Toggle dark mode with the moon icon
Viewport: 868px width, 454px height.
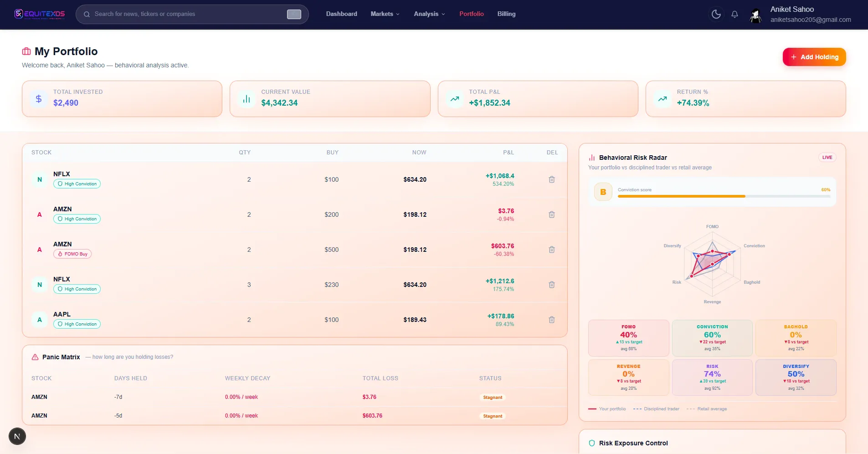[x=716, y=14]
